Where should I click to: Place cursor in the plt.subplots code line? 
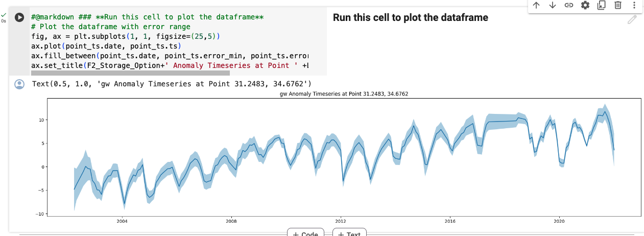point(126,37)
